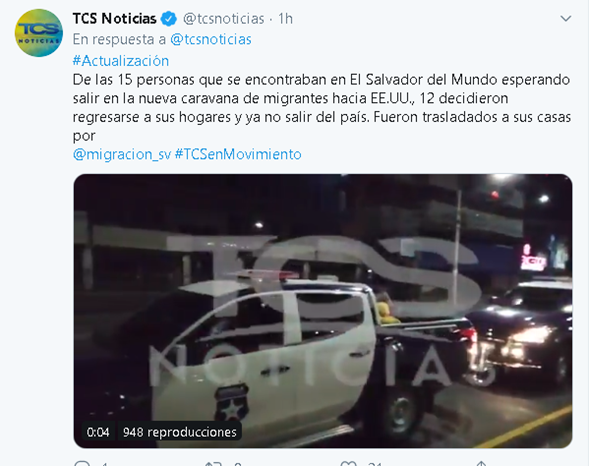Click the tweet body text paragraph
The height and width of the screenshot is (466, 589).
(x=322, y=108)
